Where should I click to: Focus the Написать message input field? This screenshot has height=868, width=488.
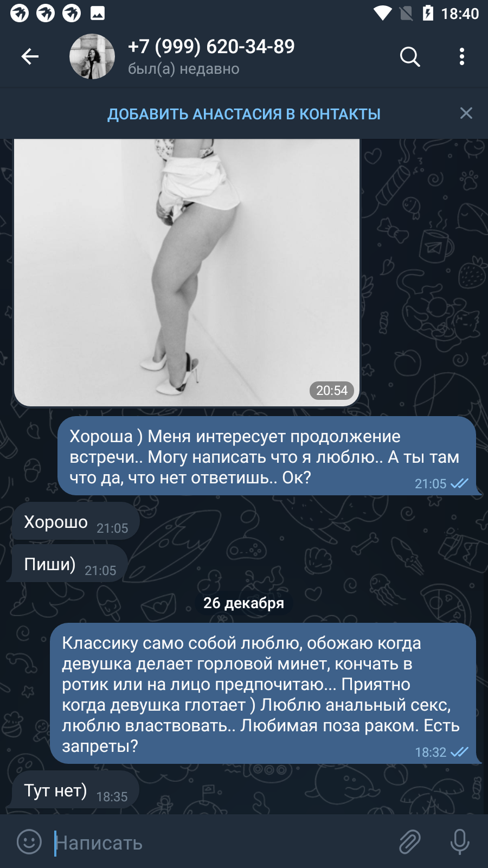tap(222, 843)
